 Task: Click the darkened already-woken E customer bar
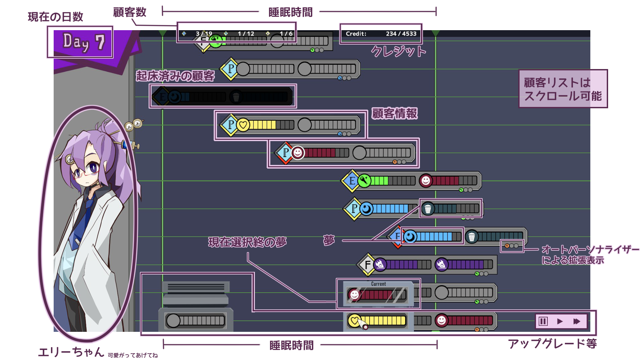pos(222,97)
